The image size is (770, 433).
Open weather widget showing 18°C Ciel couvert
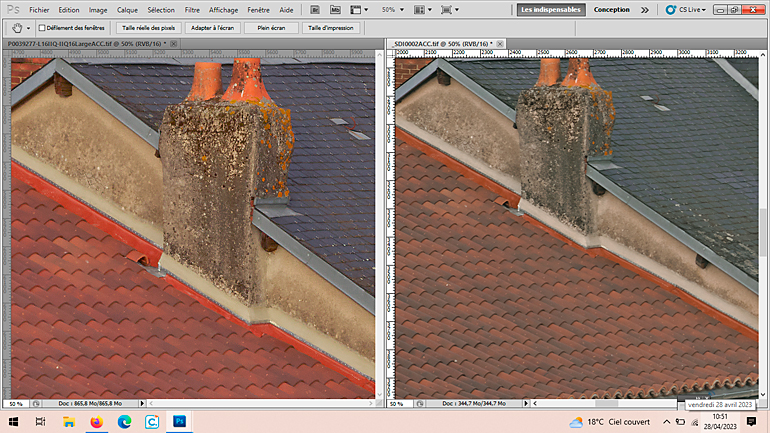[609, 422]
